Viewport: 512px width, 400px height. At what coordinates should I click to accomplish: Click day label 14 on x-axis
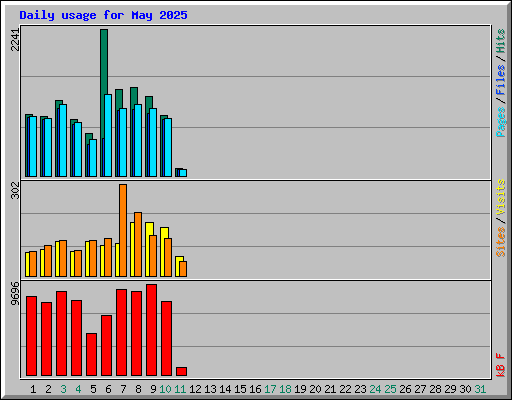pos(225,389)
